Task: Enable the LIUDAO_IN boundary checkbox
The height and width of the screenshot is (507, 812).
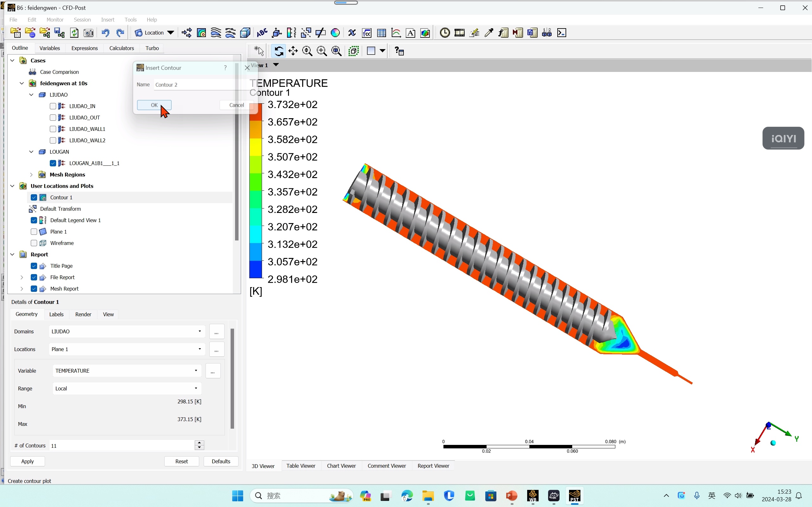Action: [53, 106]
